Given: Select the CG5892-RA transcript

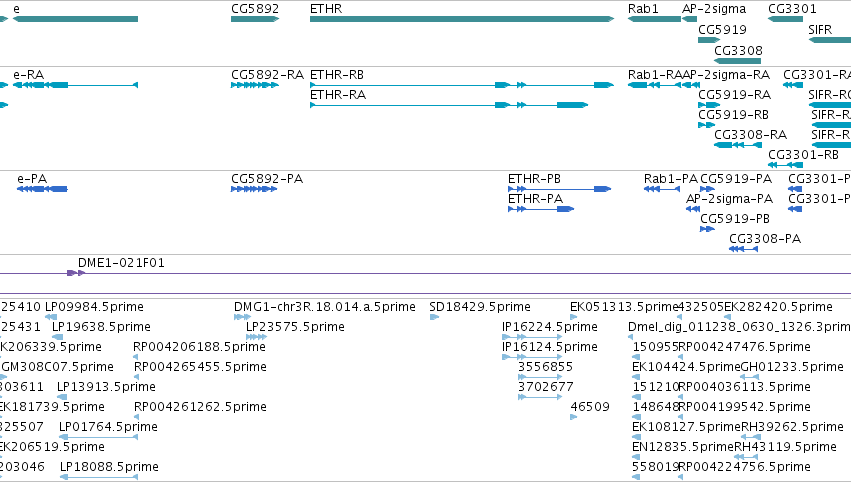Looking at the screenshot, I should coord(255,85).
